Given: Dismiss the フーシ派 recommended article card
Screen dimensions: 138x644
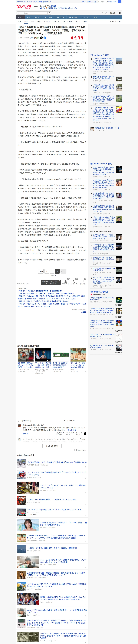Looking at the screenshot, I should (x=50, y=373).
